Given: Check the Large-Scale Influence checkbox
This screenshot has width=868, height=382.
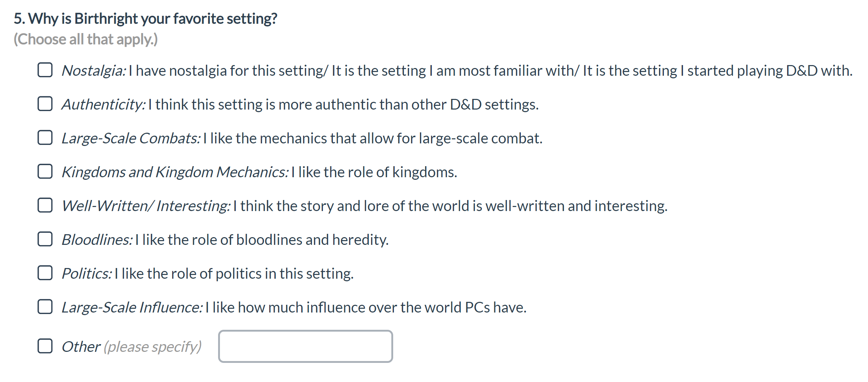Looking at the screenshot, I should click(45, 307).
